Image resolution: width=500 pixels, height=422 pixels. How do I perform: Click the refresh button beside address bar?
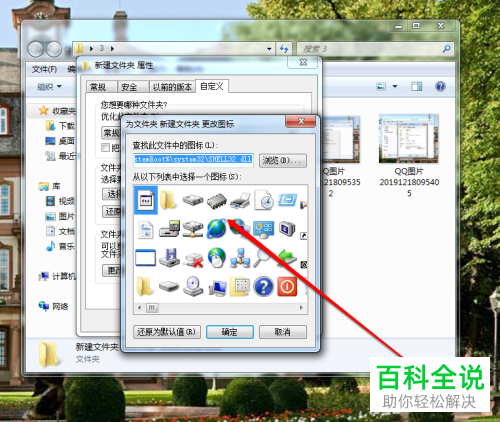pos(284,49)
